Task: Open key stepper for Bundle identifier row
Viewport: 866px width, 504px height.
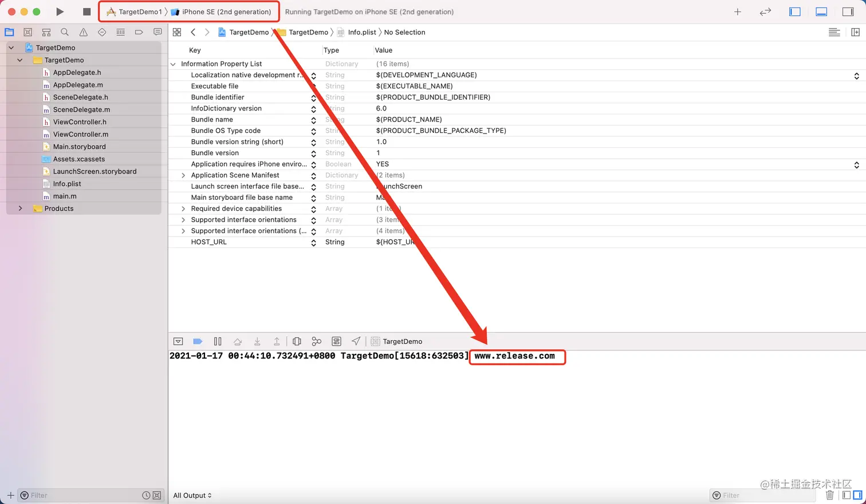Action: pyautogui.click(x=313, y=98)
